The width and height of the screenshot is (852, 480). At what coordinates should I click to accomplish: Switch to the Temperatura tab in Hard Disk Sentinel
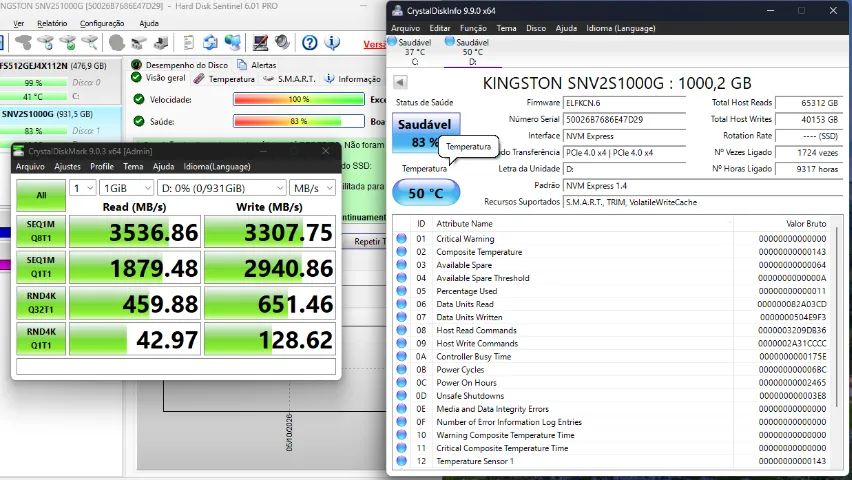[x=224, y=79]
